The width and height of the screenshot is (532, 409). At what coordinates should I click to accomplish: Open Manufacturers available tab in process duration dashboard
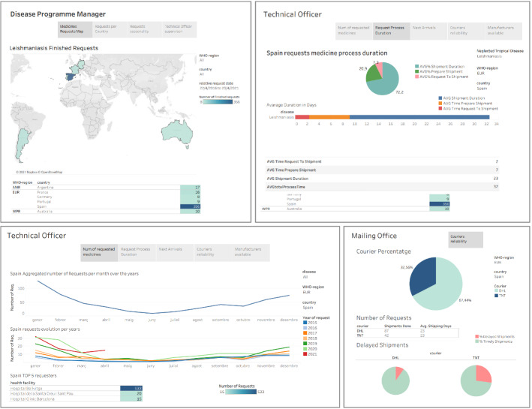click(503, 31)
